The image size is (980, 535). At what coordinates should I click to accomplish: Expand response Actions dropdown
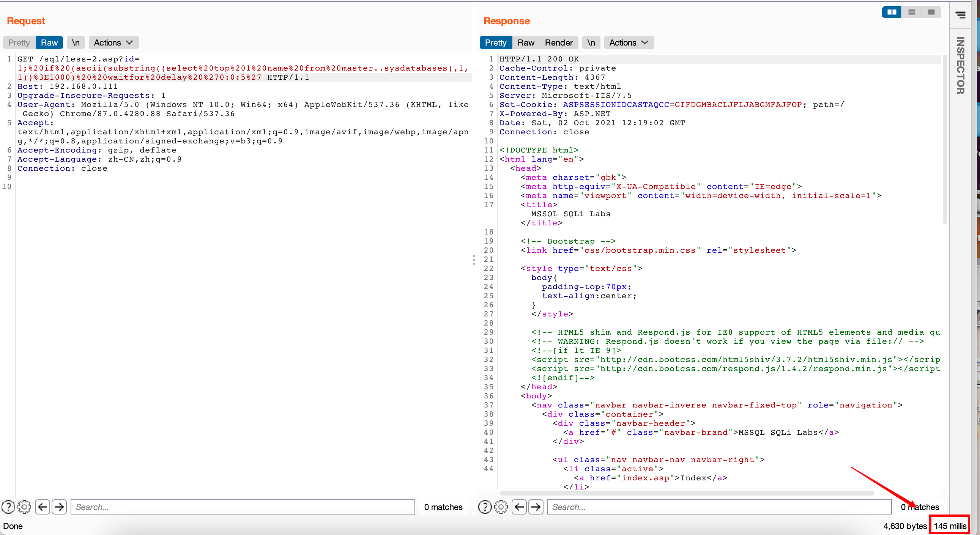[629, 42]
